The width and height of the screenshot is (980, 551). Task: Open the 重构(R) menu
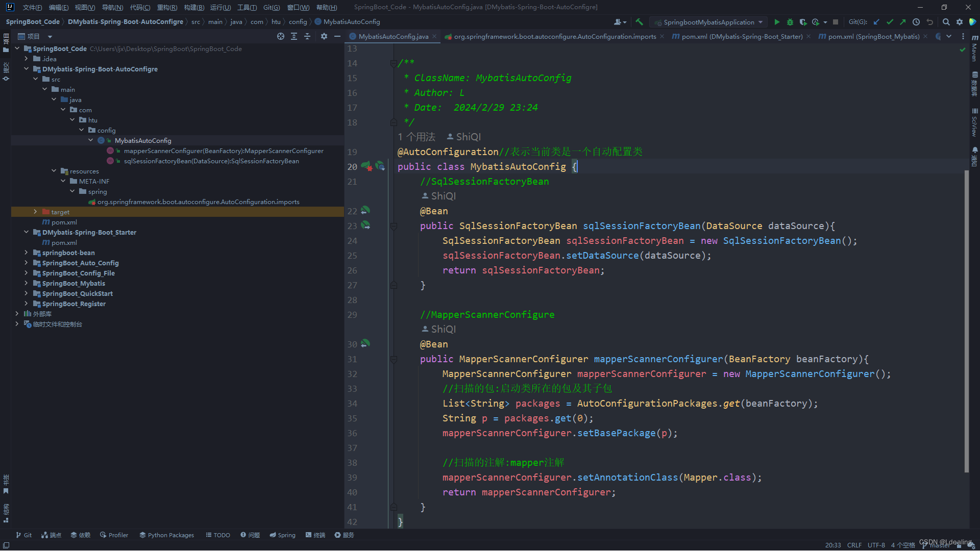tap(167, 7)
